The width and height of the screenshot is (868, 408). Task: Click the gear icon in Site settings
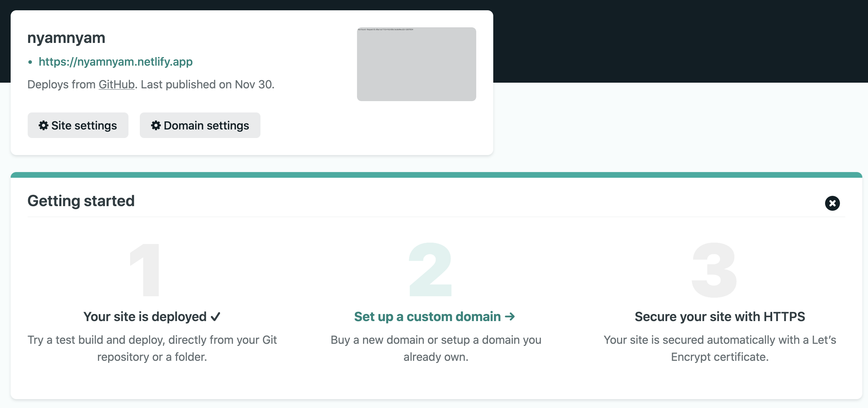click(x=43, y=125)
